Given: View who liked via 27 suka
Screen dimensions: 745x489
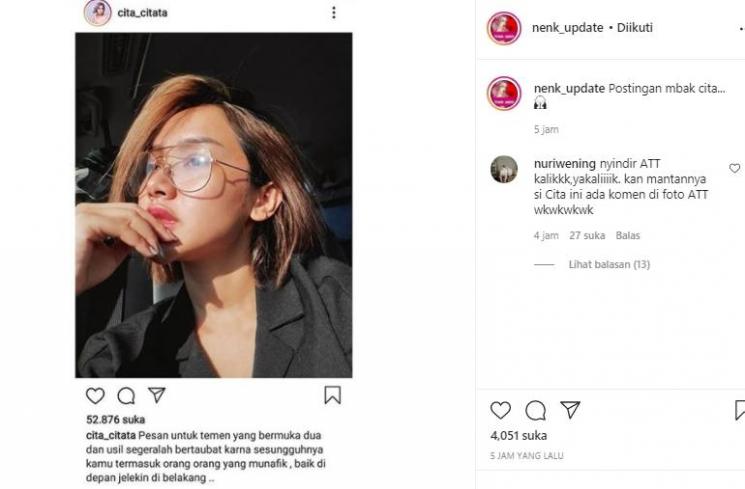Looking at the screenshot, I should coord(587,235).
